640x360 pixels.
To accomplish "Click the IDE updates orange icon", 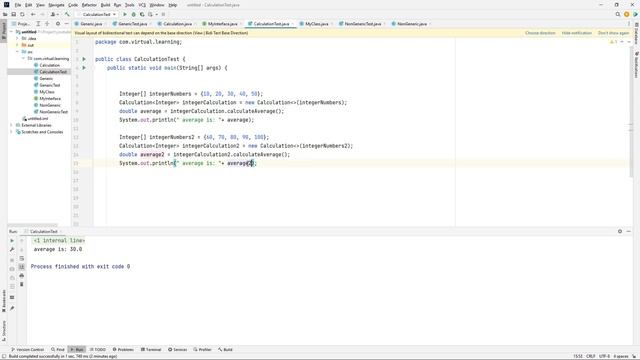I will point(627,14).
